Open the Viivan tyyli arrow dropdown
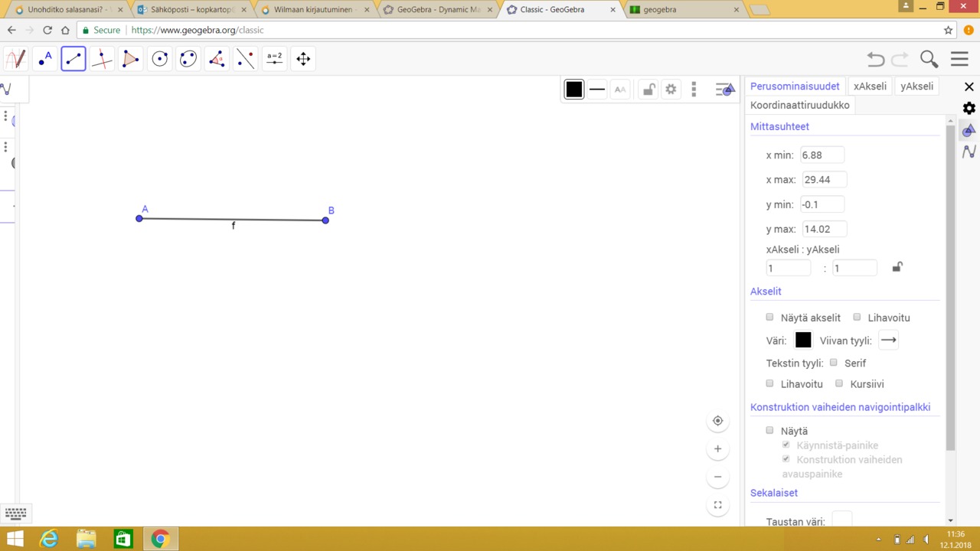The height and width of the screenshot is (551, 980). [888, 340]
